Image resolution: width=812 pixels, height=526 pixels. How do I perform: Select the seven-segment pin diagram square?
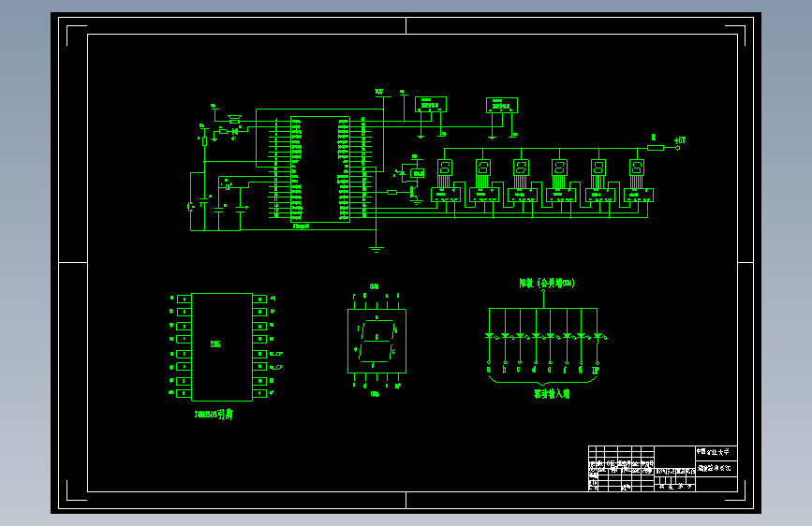point(376,342)
